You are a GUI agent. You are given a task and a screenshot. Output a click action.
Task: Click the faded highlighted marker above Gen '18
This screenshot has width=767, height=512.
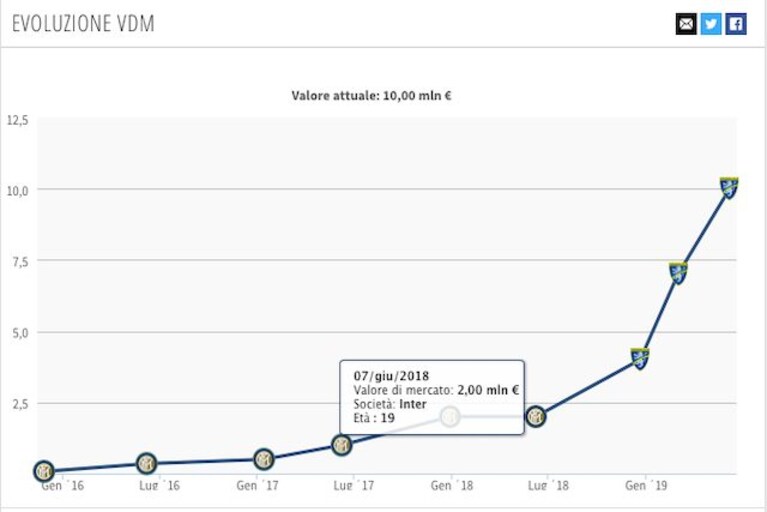[451, 417]
